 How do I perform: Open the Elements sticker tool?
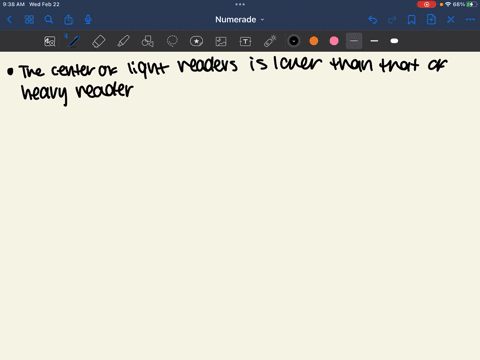click(196, 41)
